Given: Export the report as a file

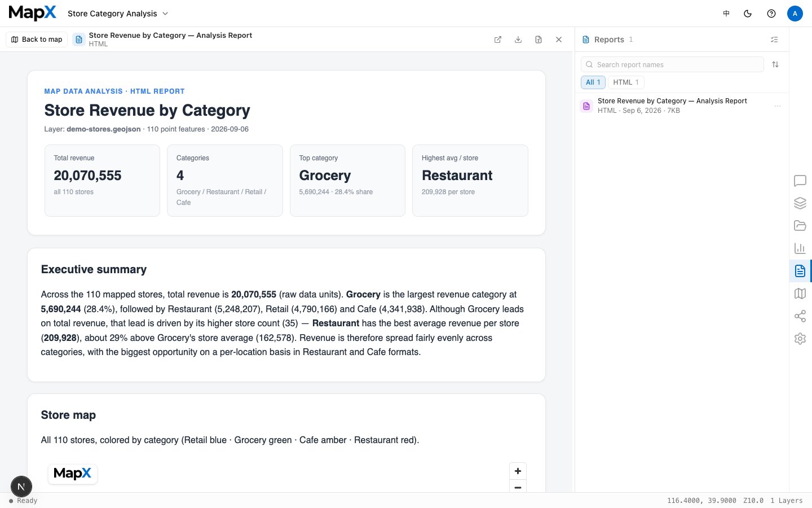Looking at the screenshot, I should point(539,40).
